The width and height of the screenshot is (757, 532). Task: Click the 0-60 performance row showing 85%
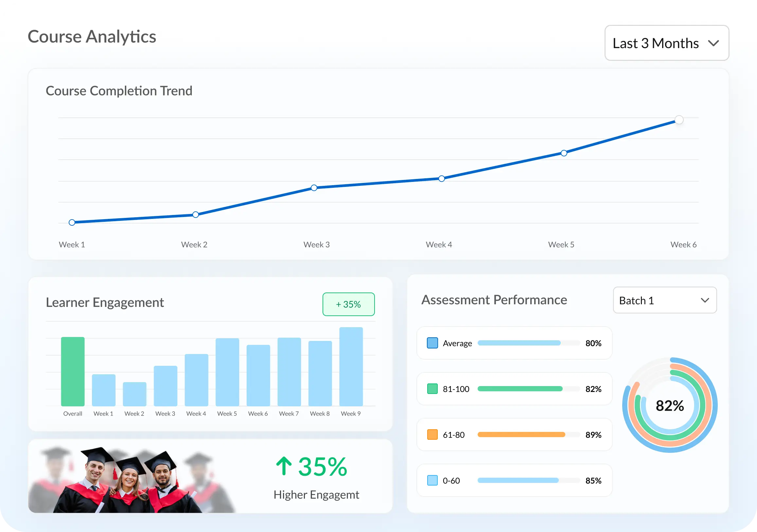click(x=514, y=481)
